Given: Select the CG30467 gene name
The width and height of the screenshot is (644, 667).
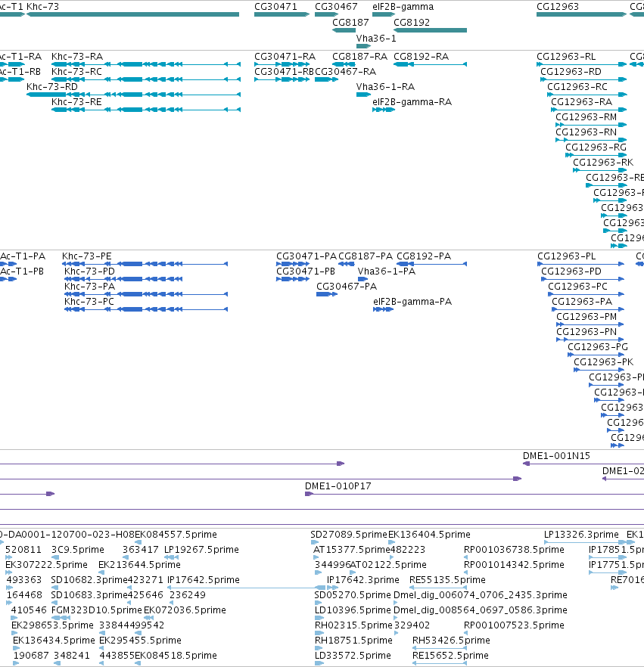Looking at the screenshot, I should pyautogui.click(x=336, y=7).
